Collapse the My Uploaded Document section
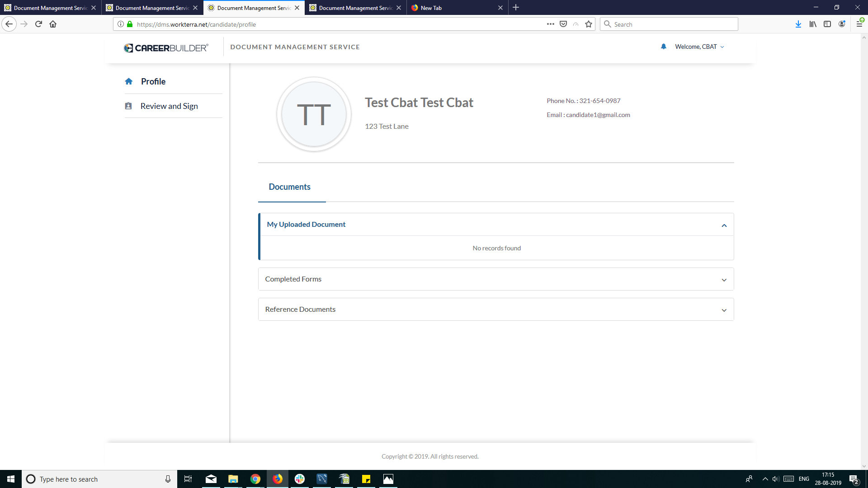This screenshot has width=868, height=488. pos(724,225)
